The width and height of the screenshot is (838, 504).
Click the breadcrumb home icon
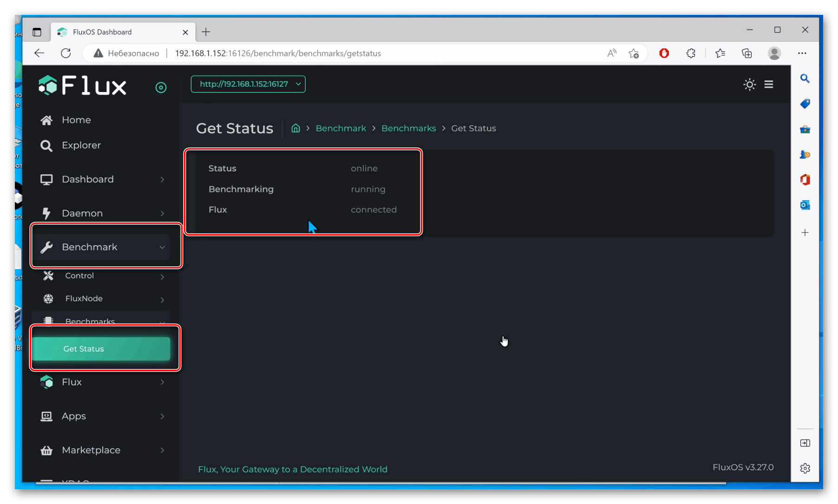[295, 128]
